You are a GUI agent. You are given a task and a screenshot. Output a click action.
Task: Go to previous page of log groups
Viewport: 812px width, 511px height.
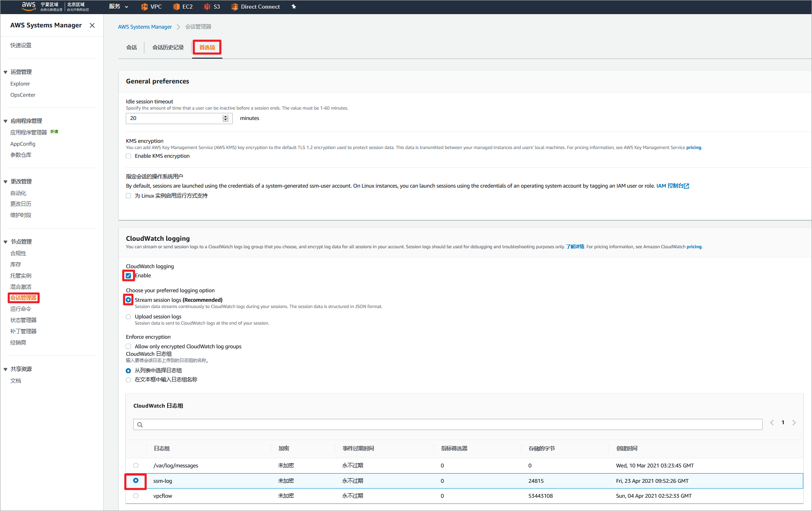tap(772, 423)
